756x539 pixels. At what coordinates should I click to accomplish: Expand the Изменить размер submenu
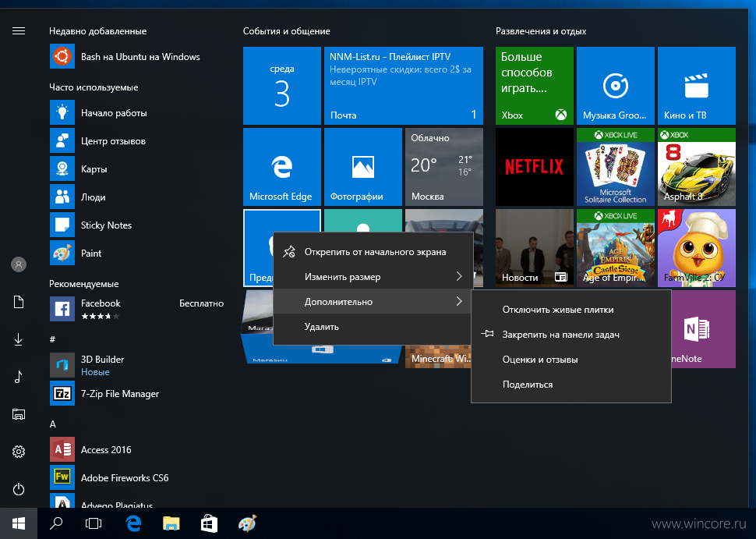[x=373, y=276]
